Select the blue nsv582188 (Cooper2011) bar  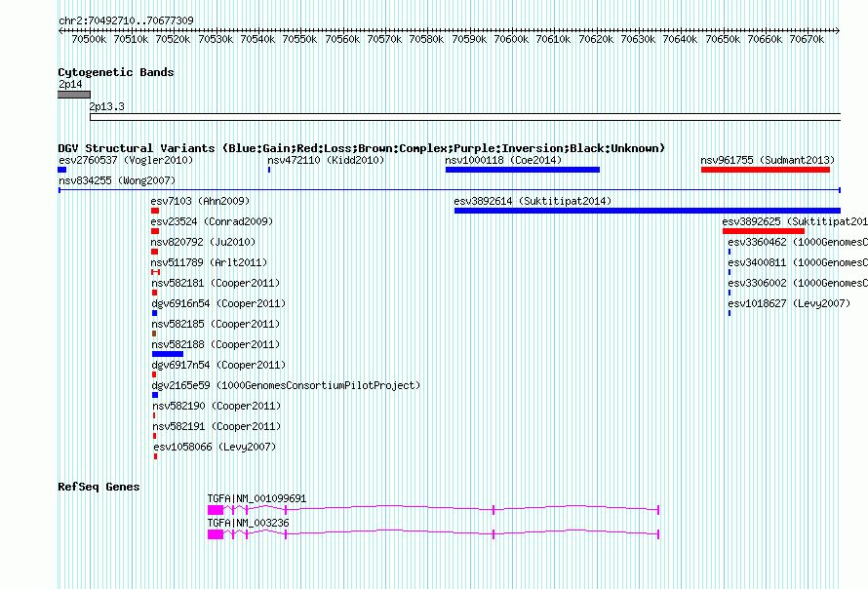click(x=167, y=354)
